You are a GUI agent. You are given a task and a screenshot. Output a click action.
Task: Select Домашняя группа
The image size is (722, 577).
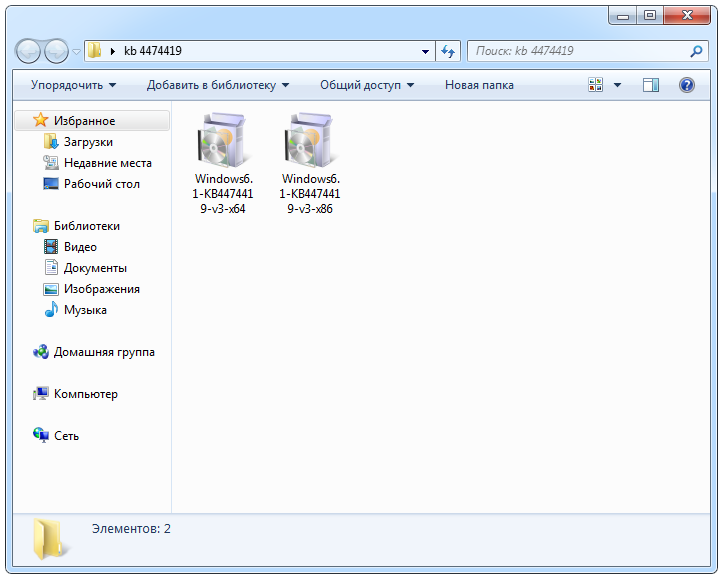[104, 352]
